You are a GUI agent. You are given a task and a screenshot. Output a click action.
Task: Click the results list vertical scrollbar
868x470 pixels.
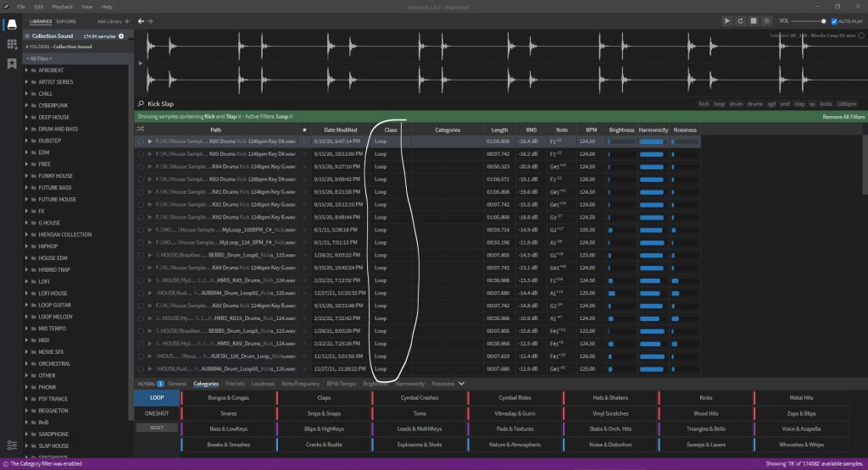coord(865,165)
